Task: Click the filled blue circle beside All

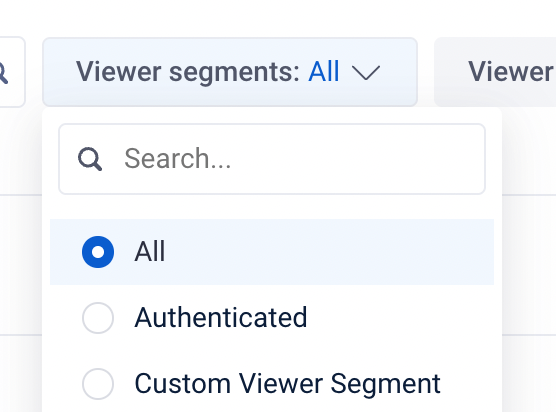Action: 98,252
